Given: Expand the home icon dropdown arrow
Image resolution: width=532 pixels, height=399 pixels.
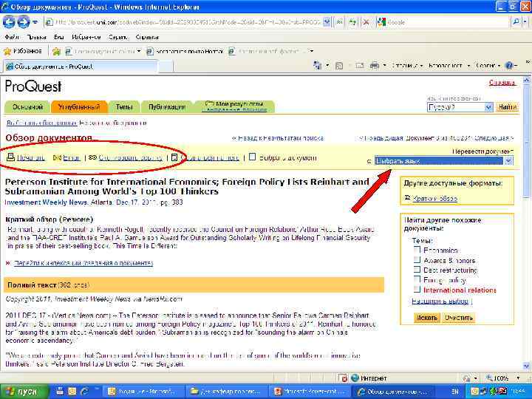Looking at the screenshot, I should point(327,66).
